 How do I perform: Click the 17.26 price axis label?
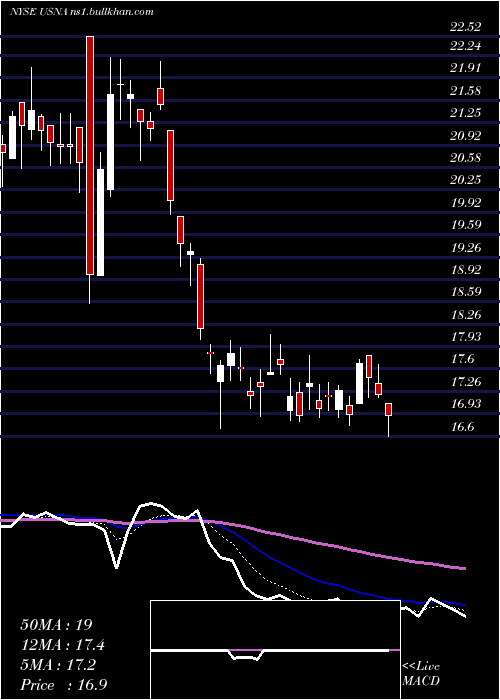[466, 382]
